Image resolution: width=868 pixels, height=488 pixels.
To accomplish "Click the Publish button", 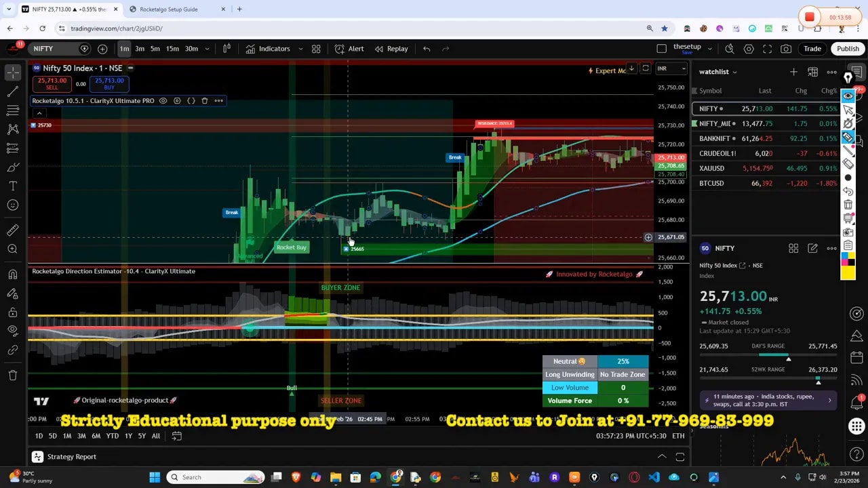I will pos(848,49).
